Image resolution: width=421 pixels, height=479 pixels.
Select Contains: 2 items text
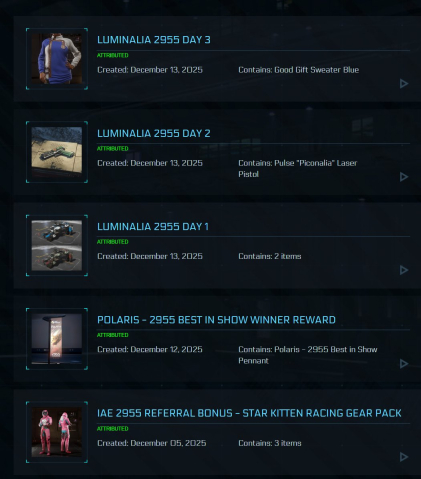pyautogui.click(x=270, y=256)
